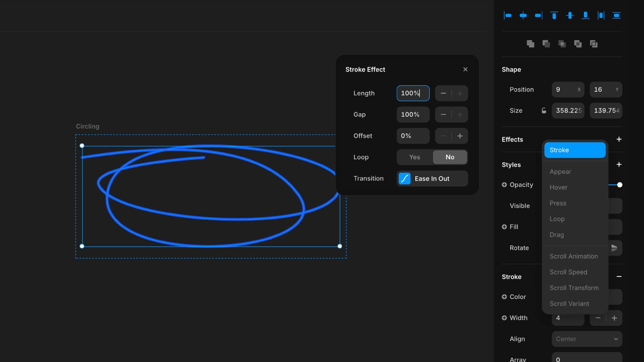Click the Position X field
The image size is (644, 362).
[x=568, y=90]
